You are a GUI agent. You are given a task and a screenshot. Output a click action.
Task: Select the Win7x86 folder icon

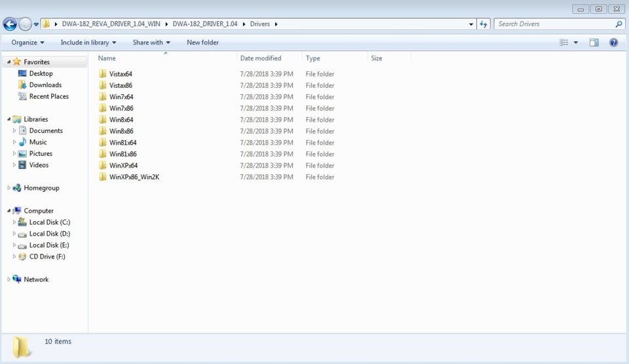point(103,108)
